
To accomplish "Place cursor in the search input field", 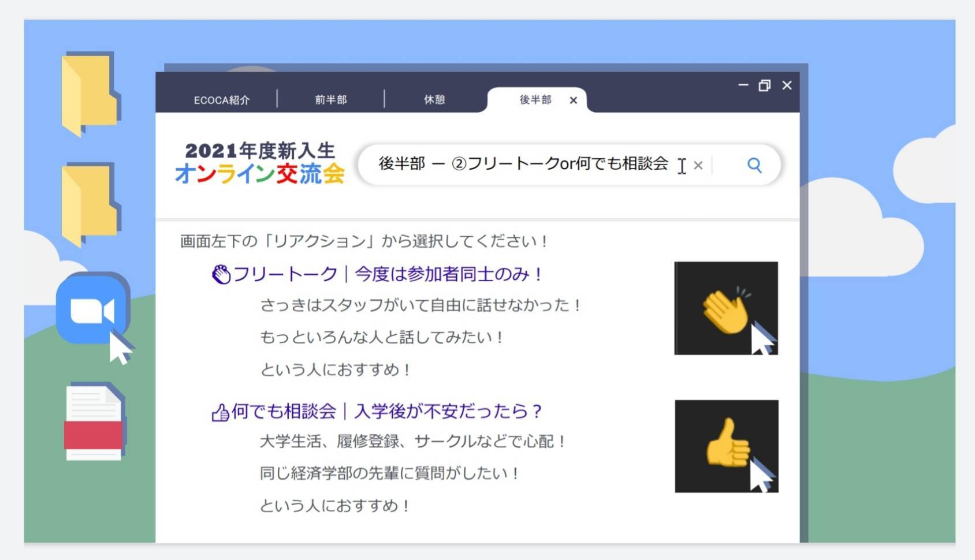I will [x=520, y=166].
